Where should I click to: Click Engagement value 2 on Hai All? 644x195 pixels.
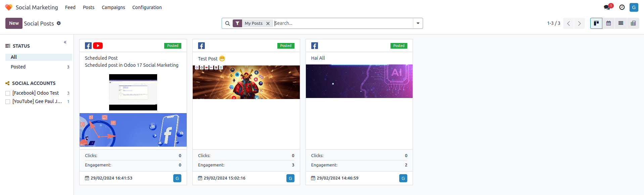click(x=406, y=165)
